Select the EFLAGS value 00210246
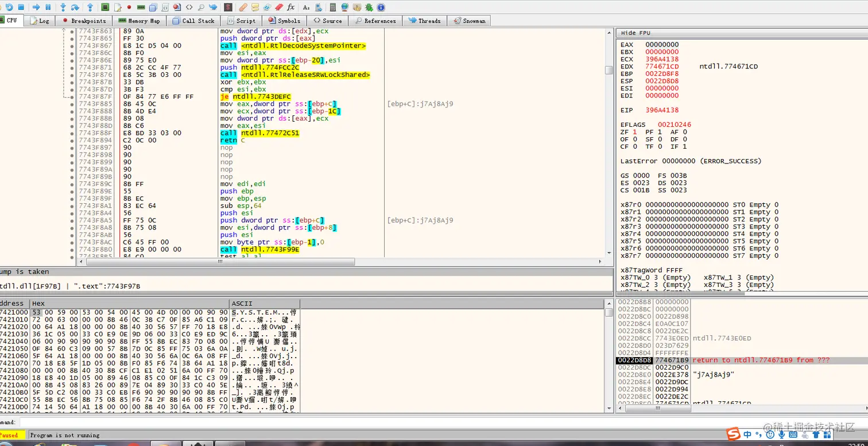The width and height of the screenshot is (868, 446). [x=674, y=125]
